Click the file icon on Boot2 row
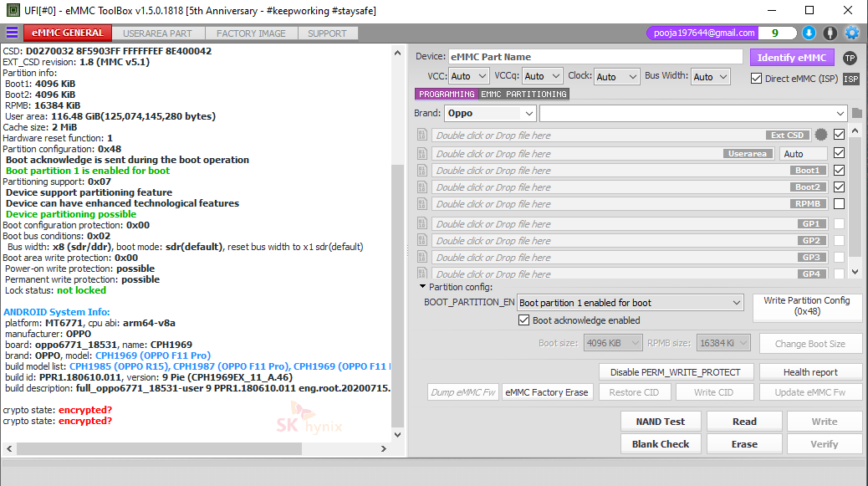 tap(422, 187)
